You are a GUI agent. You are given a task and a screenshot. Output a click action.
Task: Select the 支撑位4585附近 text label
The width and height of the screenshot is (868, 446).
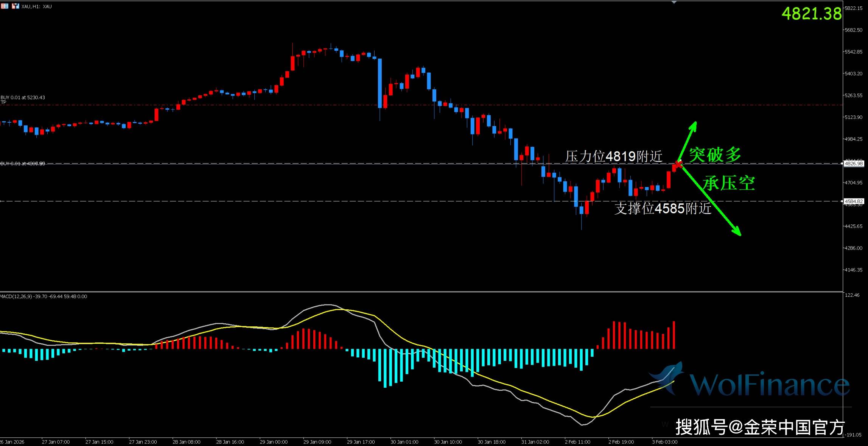(x=663, y=209)
